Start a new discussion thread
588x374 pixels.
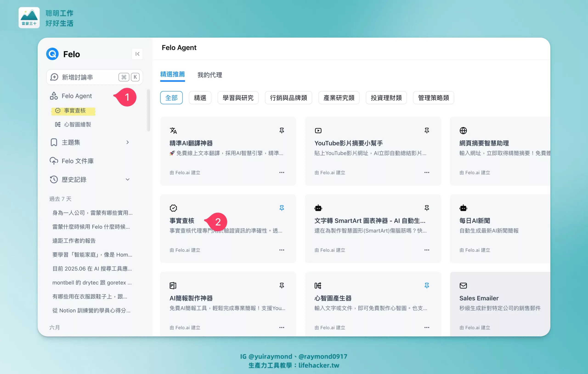tap(94, 77)
